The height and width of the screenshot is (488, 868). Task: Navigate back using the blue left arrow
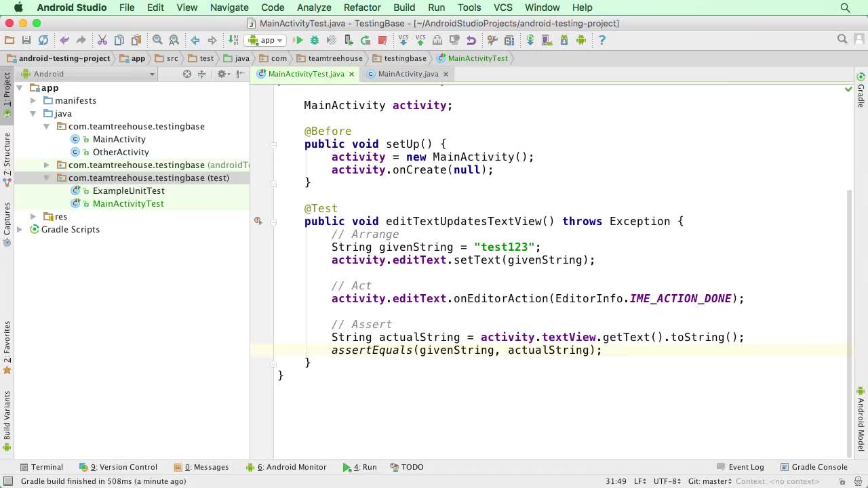tap(195, 40)
